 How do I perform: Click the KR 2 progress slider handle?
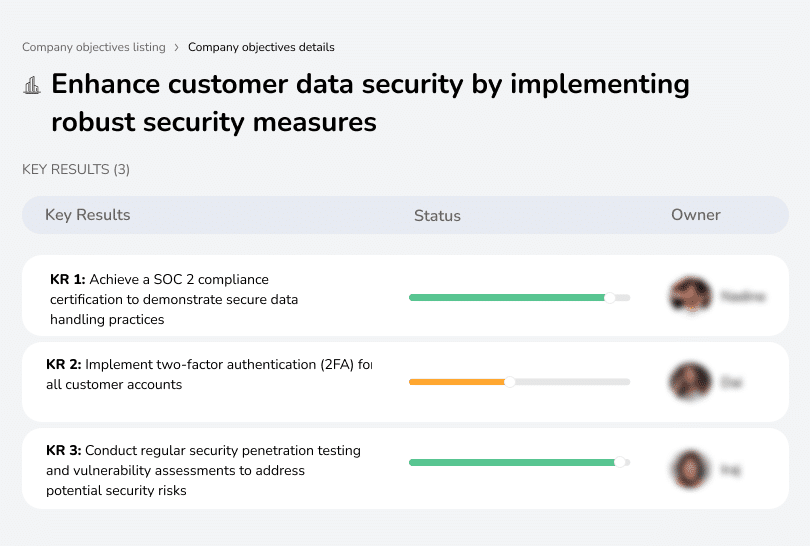(x=510, y=382)
